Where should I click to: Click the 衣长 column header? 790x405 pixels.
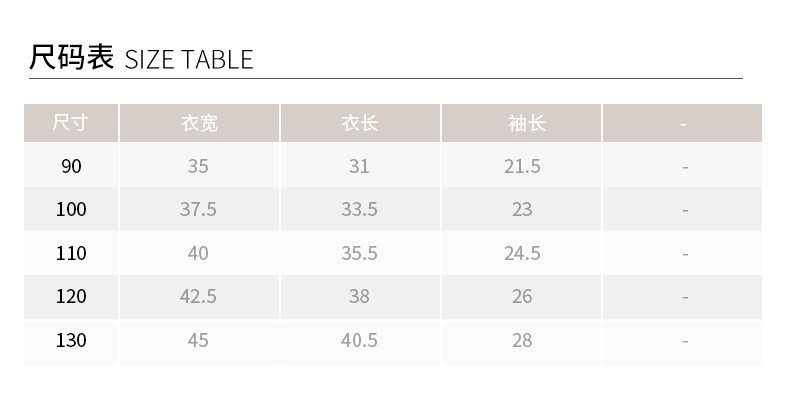(x=359, y=124)
